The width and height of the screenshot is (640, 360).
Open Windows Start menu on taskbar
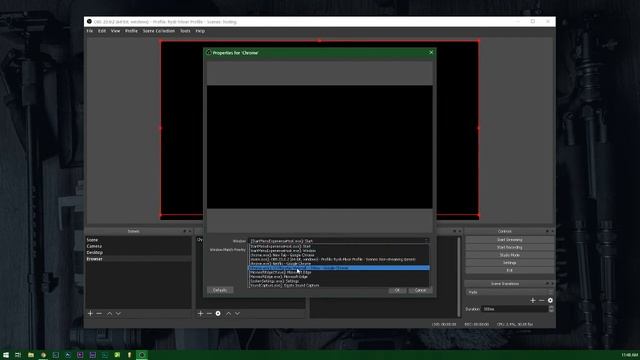(6, 355)
